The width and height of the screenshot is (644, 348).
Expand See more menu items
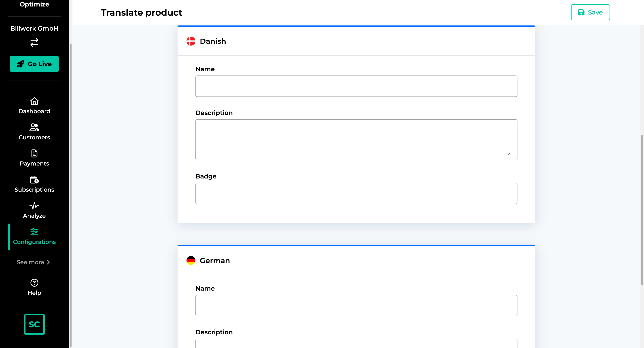click(33, 262)
